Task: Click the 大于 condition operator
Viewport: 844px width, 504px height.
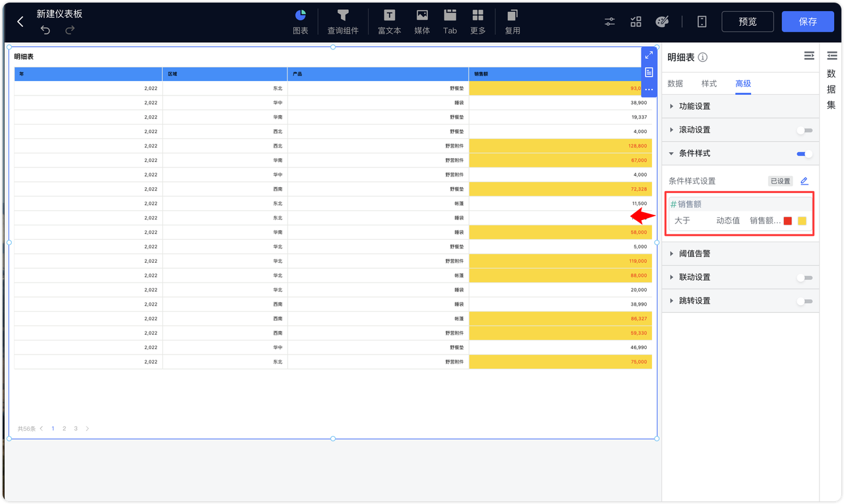Action: click(682, 221)
